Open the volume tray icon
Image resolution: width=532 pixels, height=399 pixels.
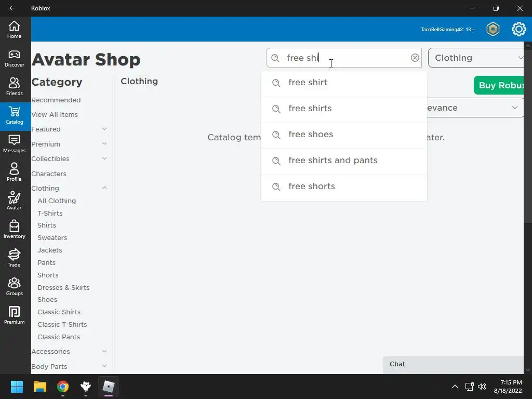pos(482,387)
